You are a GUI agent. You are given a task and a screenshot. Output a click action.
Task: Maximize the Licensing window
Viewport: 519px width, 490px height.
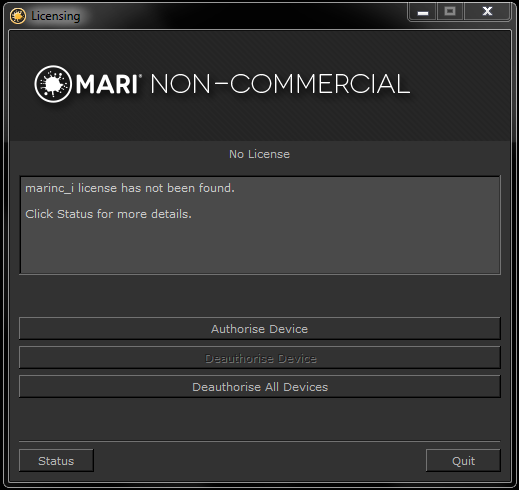coord(450,12)
